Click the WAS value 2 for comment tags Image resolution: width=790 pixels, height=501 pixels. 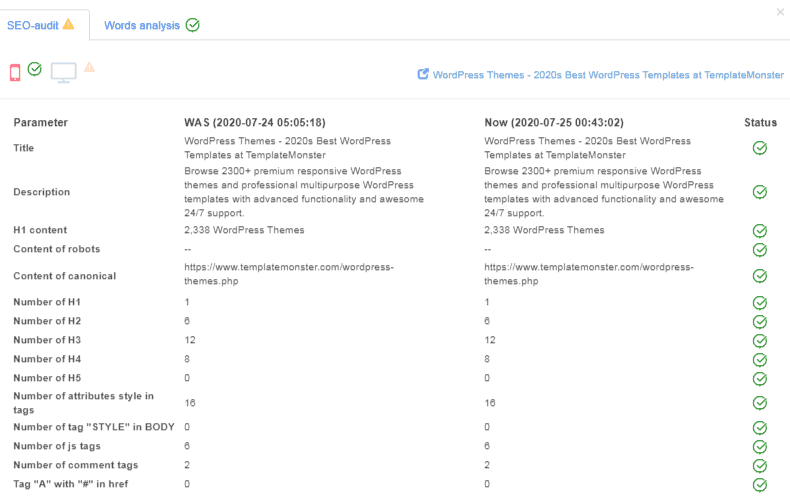(187, 465)
